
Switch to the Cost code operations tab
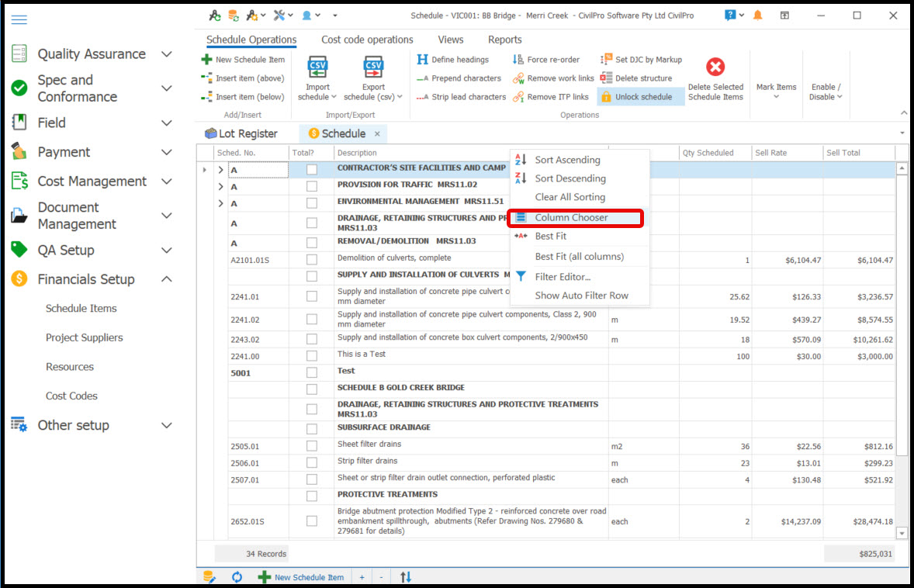[x=367, y=40]
